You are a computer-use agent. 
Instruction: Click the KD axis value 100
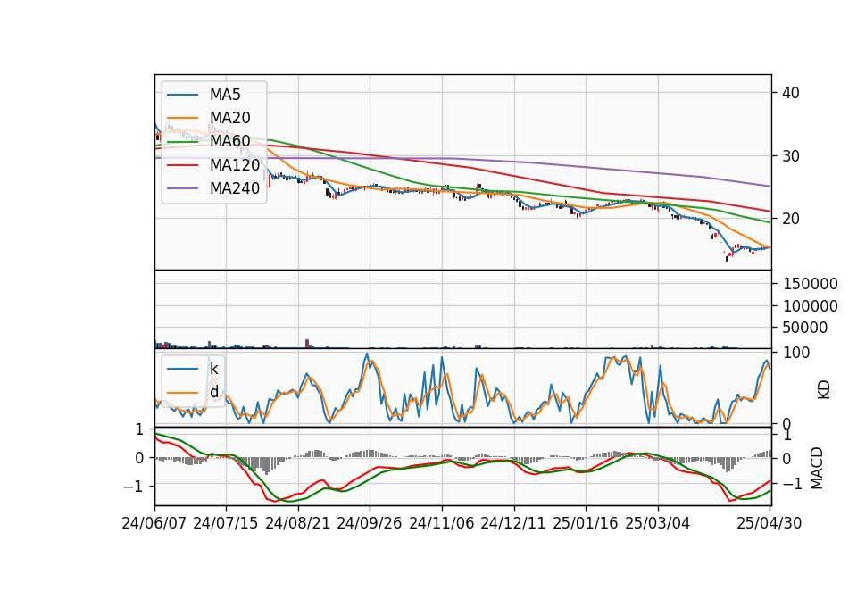796,353
